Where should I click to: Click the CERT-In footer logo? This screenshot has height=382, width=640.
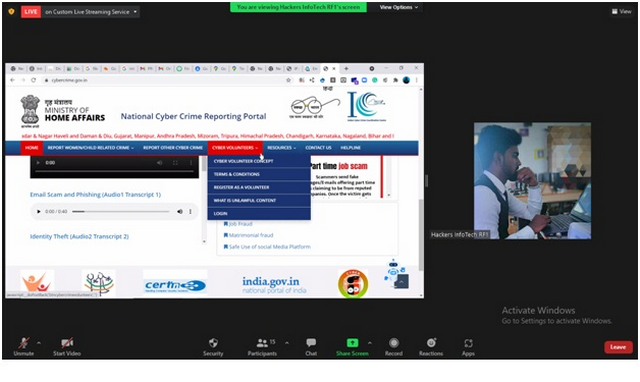coord(175,285)
